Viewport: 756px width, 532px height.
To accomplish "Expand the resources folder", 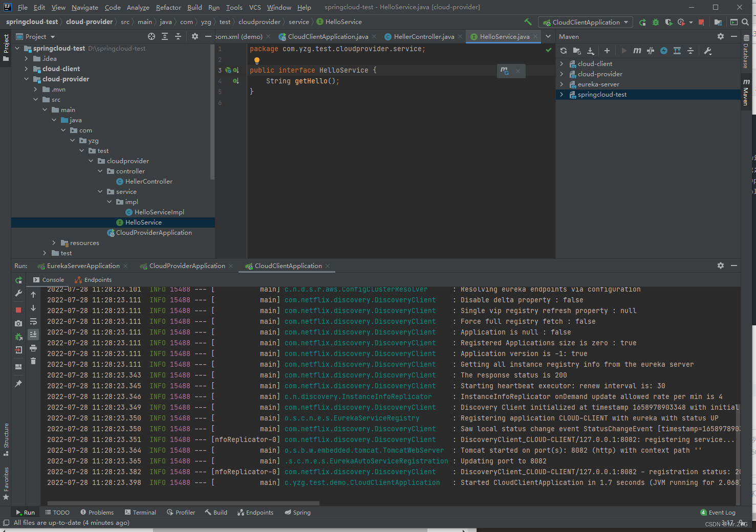I will (x=54, y=243).
